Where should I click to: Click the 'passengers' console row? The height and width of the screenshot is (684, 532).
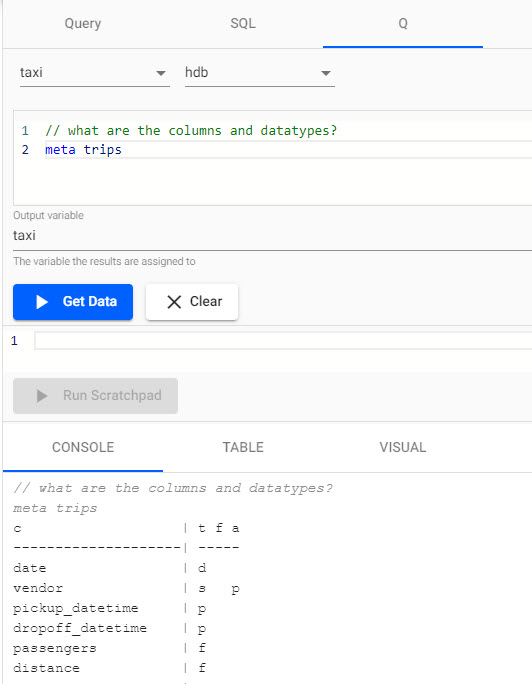click(110, 649)
